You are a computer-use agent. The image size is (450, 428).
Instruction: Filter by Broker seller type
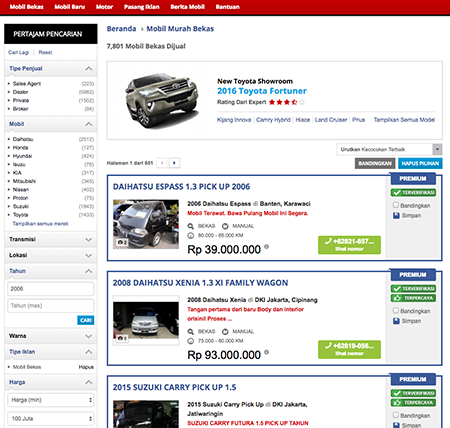point(20,109)
